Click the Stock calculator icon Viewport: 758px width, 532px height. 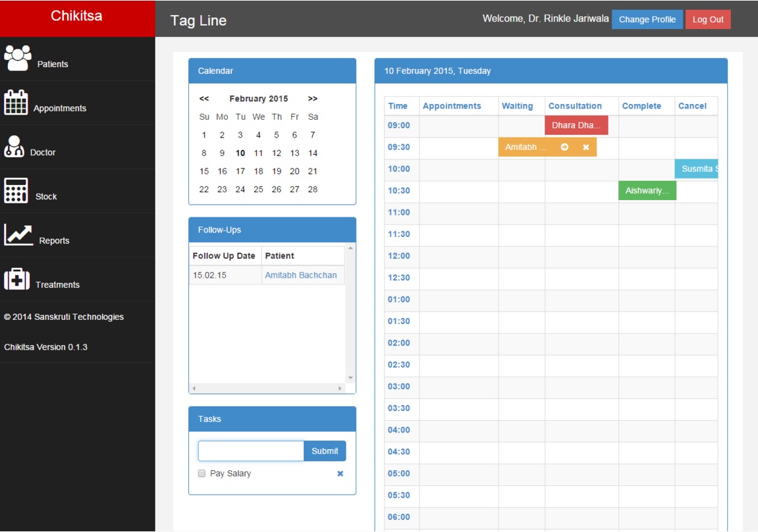(16, 190)
